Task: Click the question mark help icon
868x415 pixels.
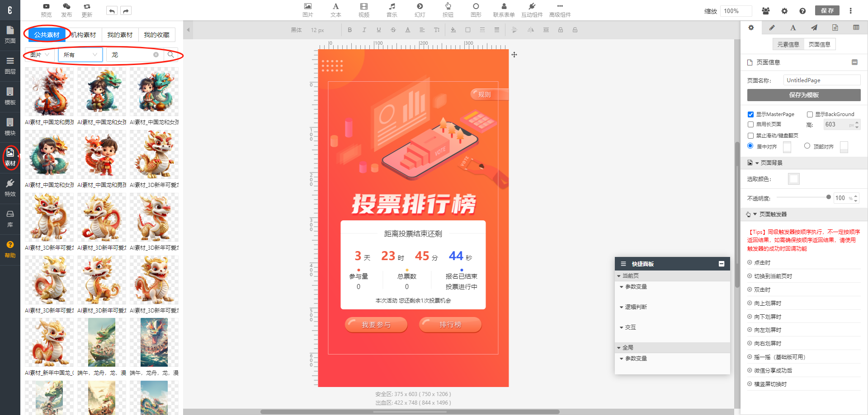Action: (x=802, y=11)
